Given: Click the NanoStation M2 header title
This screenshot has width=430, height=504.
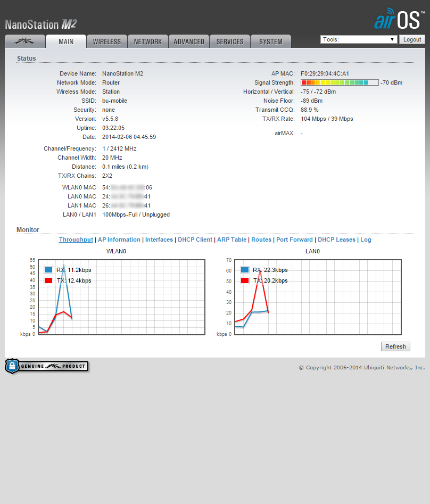Looking at the screenshot, I should pyautogui.click(x=41, y=24).
